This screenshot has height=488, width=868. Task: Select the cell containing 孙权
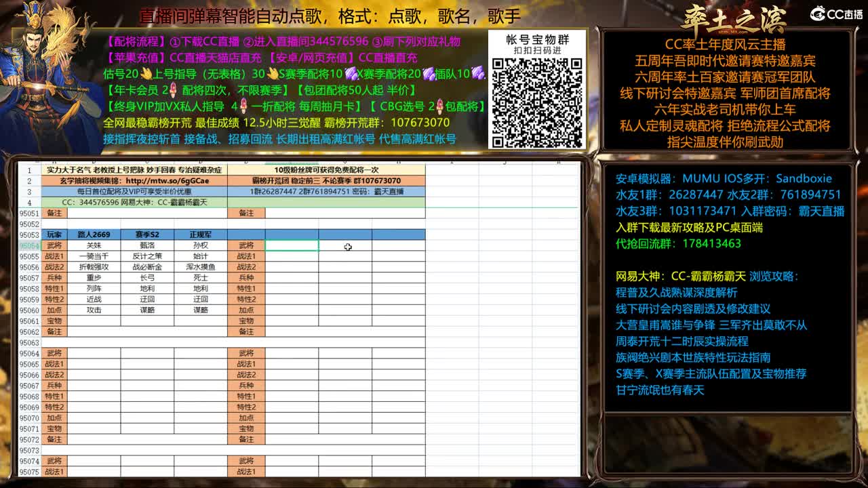tap(201, 245)
